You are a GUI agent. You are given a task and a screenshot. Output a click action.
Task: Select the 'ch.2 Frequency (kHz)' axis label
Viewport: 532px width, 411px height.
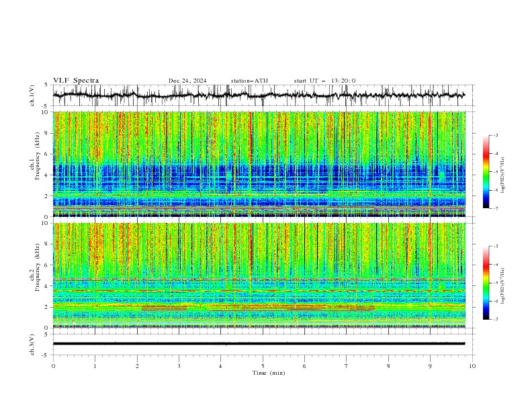click(x=35, y=267)
